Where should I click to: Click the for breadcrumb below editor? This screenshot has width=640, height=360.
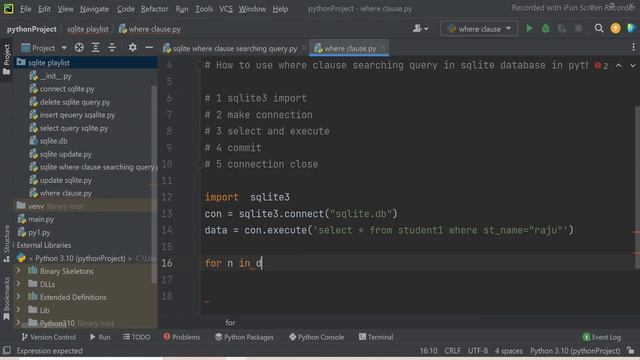point(230,322)
